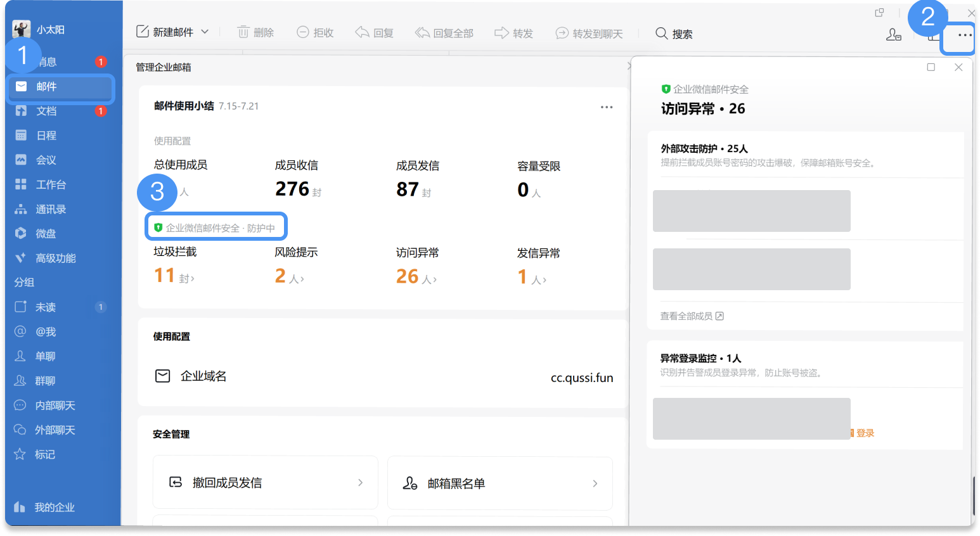Viewport: 980px width, 536px height.
Task: Click the 内部聊天 bubble icon
Action: [x=20, y=405]
